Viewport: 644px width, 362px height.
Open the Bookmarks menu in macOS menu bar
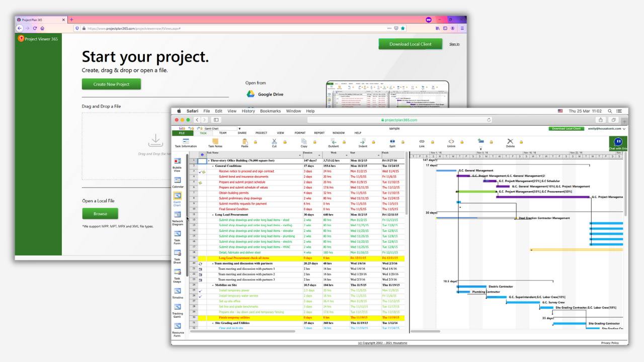pos(270,111)
